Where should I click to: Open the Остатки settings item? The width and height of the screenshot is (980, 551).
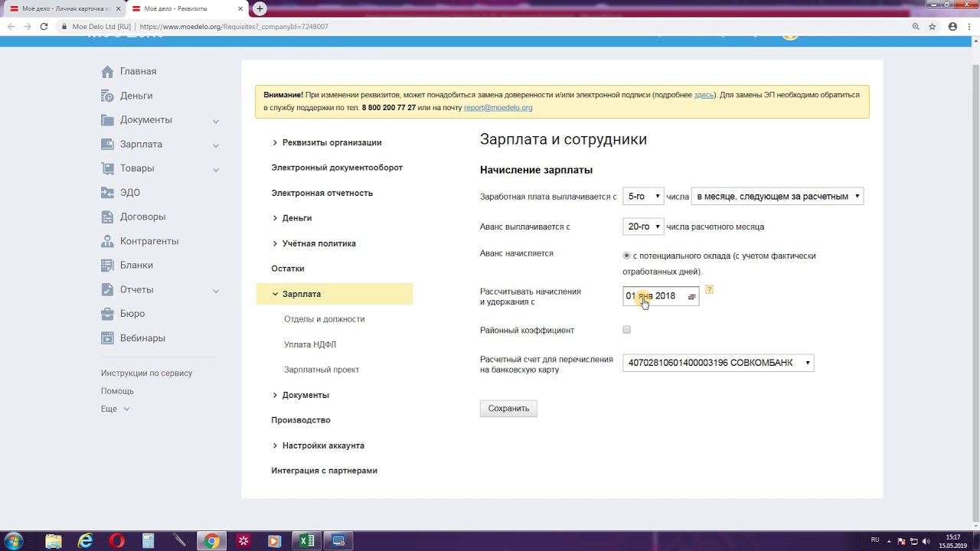288,269
